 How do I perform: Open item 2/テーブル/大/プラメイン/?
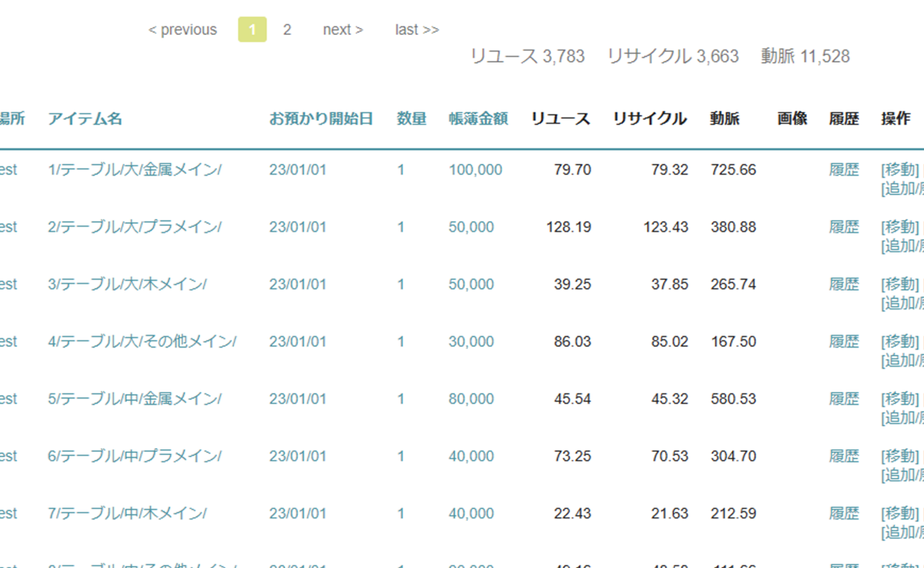coord(134,227)
